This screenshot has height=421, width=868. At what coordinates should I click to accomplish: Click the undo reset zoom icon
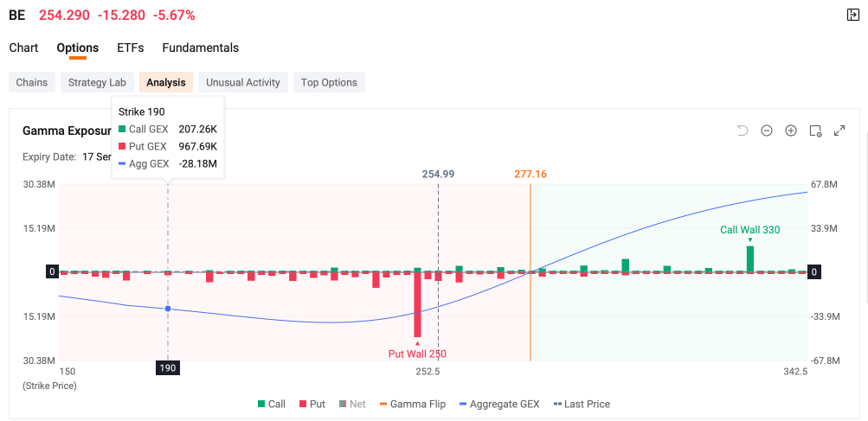click(x=743, y=131)
